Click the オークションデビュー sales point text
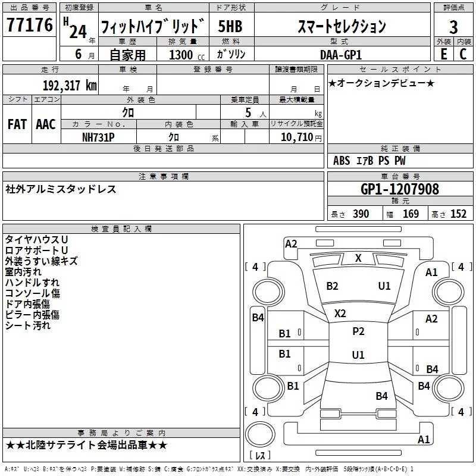This screenshot has height=476, width=476. (381, 83)
